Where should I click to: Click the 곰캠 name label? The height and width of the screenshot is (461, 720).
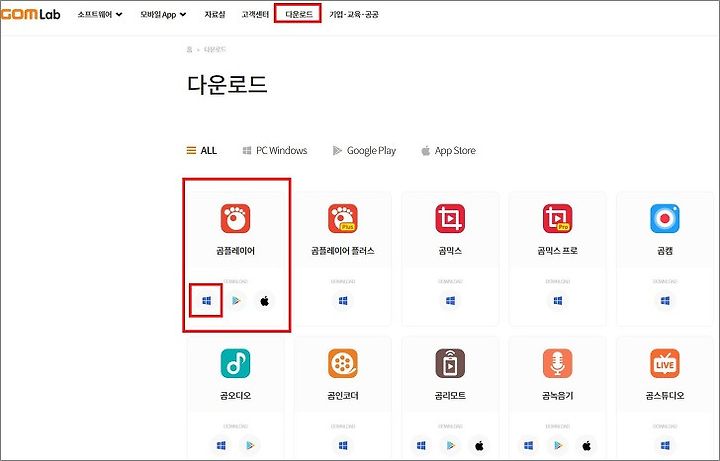665,251
